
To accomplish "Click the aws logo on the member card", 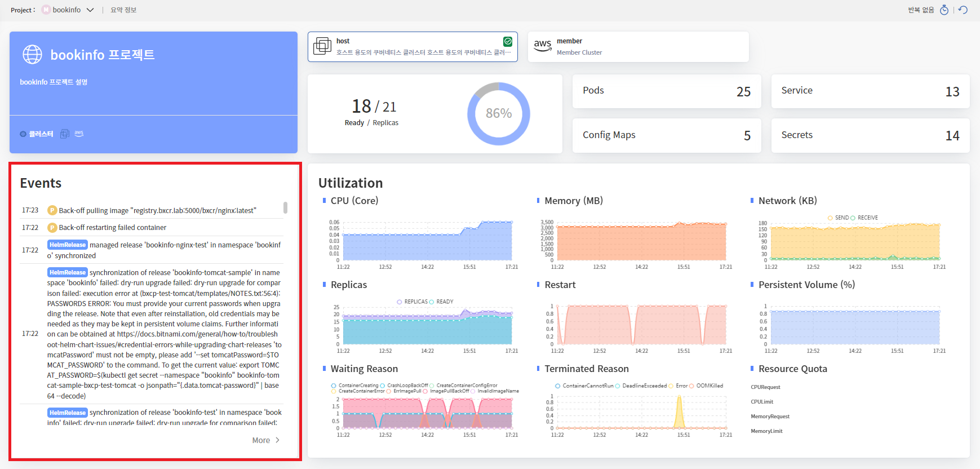I will click(543, 46).
